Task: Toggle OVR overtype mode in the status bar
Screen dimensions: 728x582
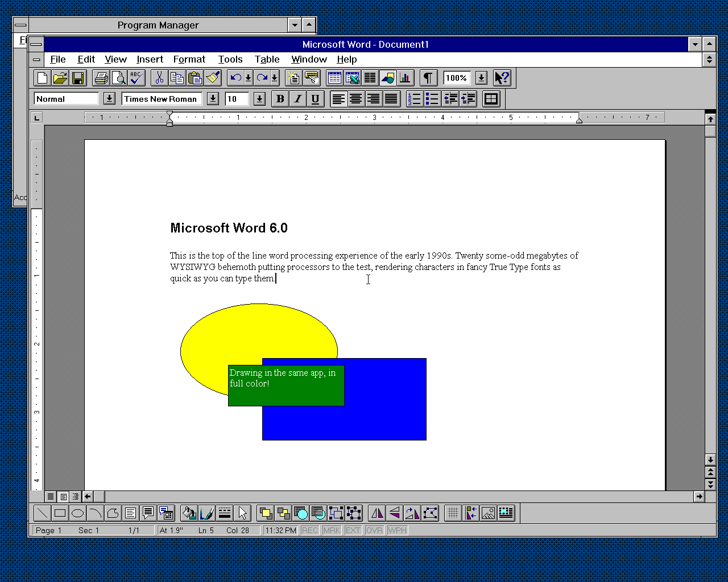Action: [374, 530]
